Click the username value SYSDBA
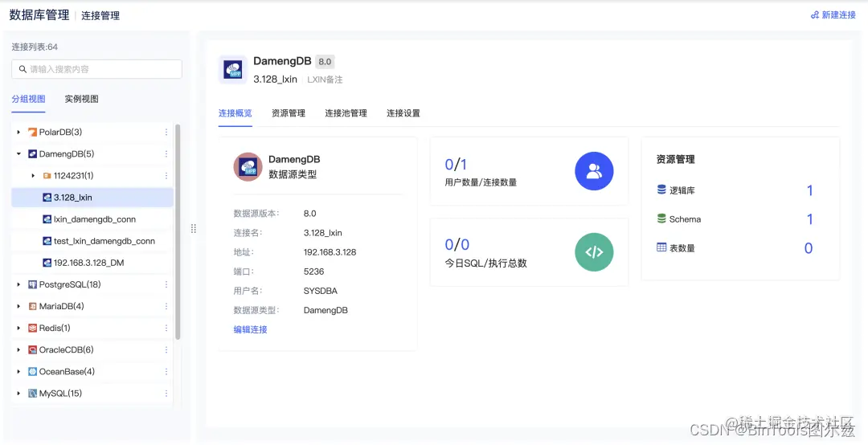The image size is (868, 445). [321, 291]
